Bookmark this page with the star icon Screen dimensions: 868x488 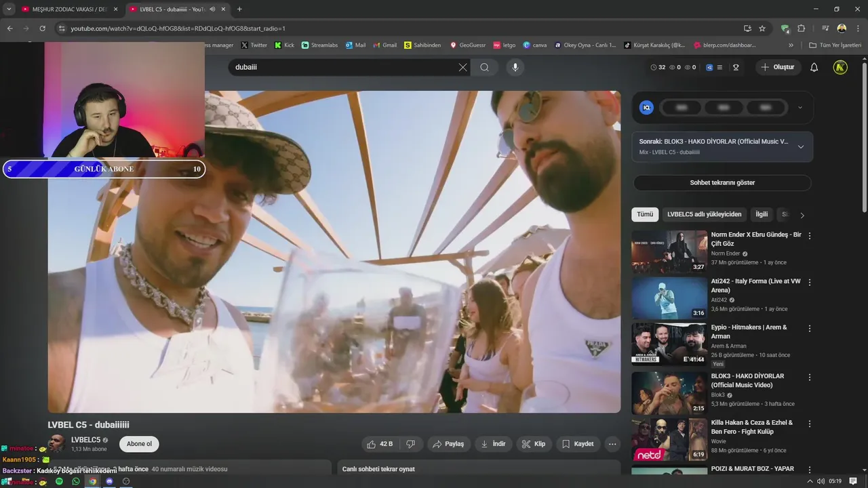762,28
